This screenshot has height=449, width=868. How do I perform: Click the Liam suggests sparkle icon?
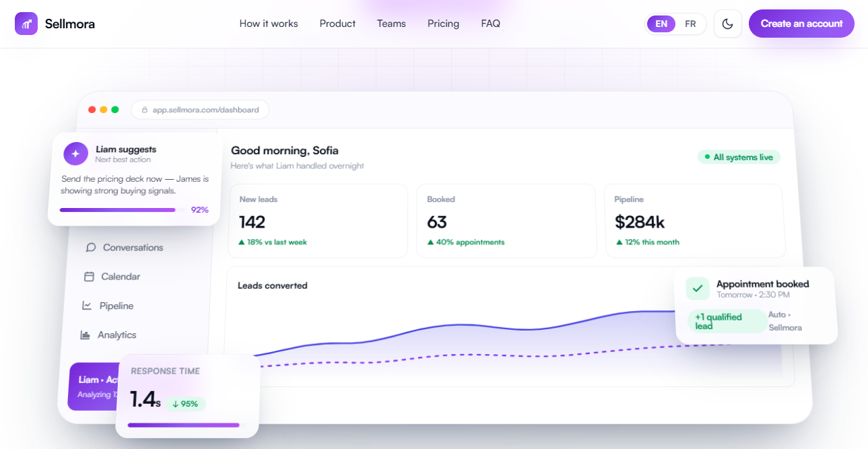75,154
